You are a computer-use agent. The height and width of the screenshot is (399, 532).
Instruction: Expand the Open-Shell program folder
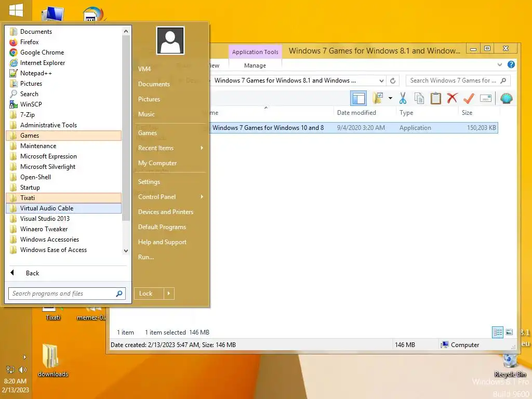click(x=63, y=177)
